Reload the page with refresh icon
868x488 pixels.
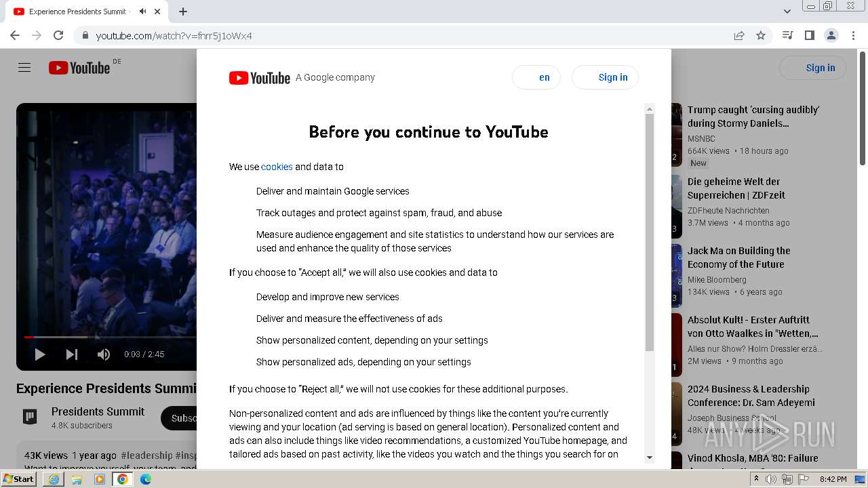[x=58, y=35]
